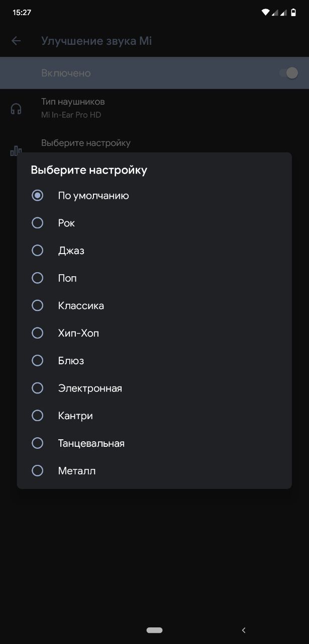Select the По умолчанию radio button
The height and width of the screenshot is (644, 309).
[38, 195]
